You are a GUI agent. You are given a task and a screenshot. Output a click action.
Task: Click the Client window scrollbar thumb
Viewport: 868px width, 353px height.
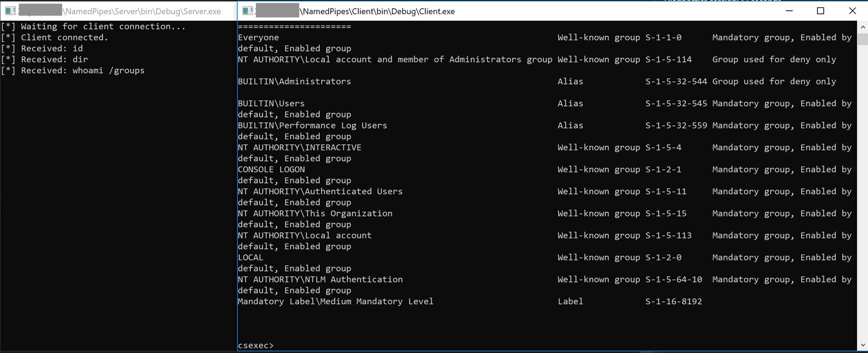pos(863,39)
